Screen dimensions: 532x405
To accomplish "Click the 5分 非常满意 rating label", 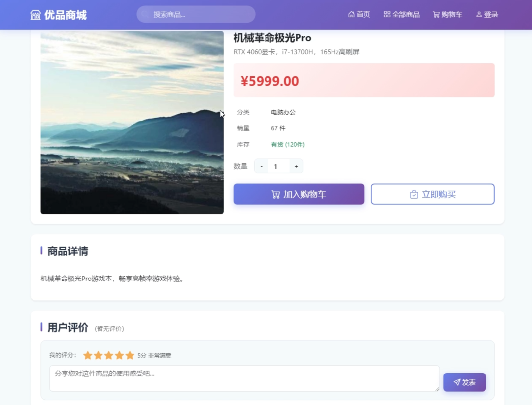I will click(154, 355).
